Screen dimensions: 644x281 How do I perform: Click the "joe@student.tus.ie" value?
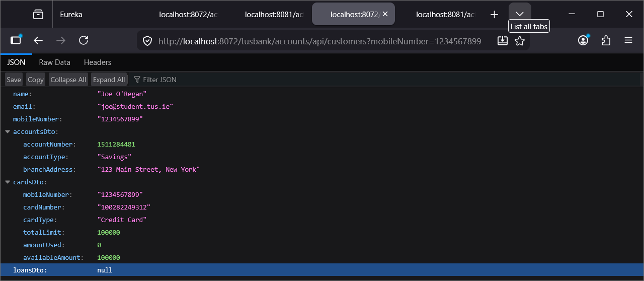click(x=135, y=106)
